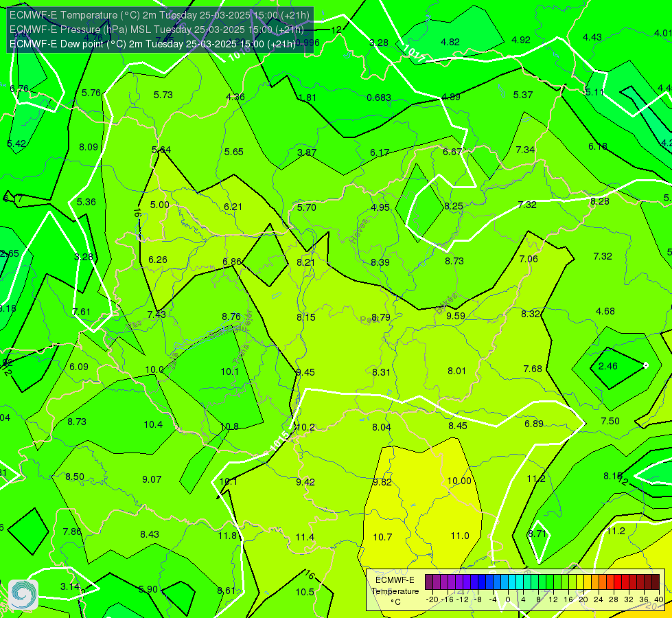Click the dew point value 7.50
Image resolution: width=672 pixels, height=618 pixels.
pyautogui.click(x=610, y=421)
